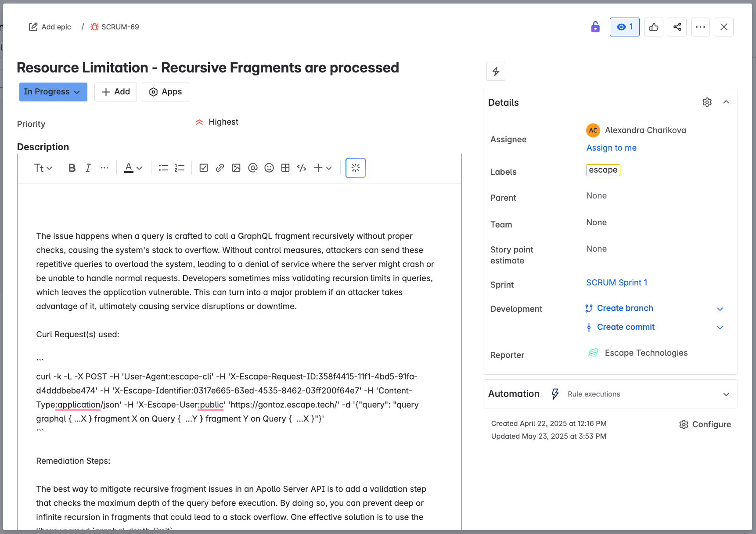Toggle watching this issue via the eye icon
This screenshot has height=534, width=756.
pyautogui.click(x=624, y=27)
